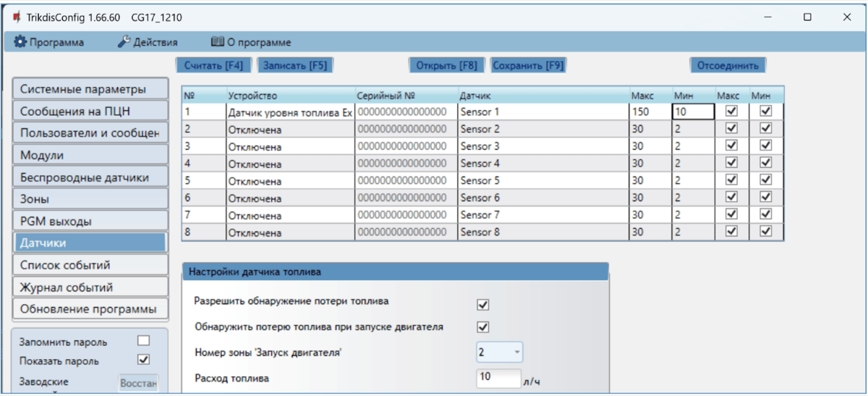Click the Отсоединить button
This screenshot has width=868, height=396.
[x=727, y=65]
